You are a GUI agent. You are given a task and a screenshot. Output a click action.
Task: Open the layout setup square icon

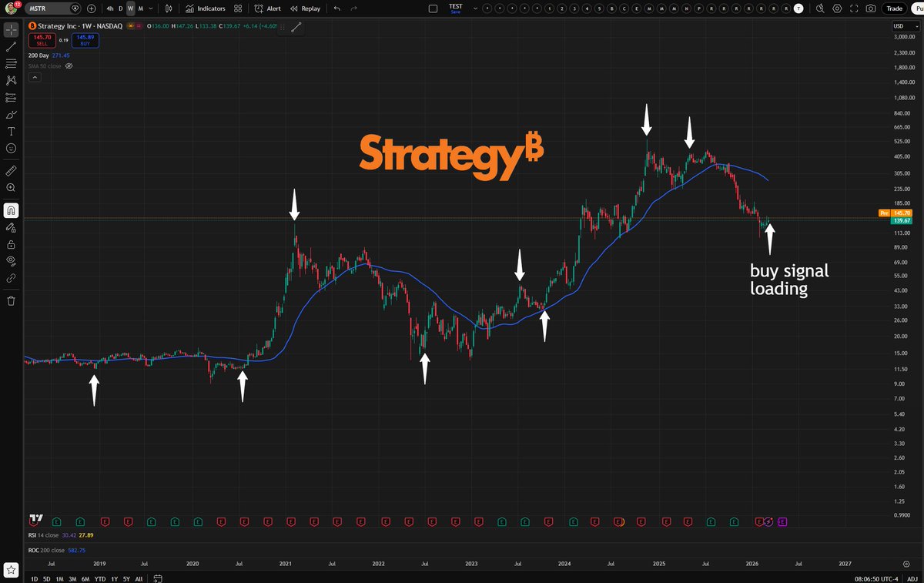[x=433, y=8]
